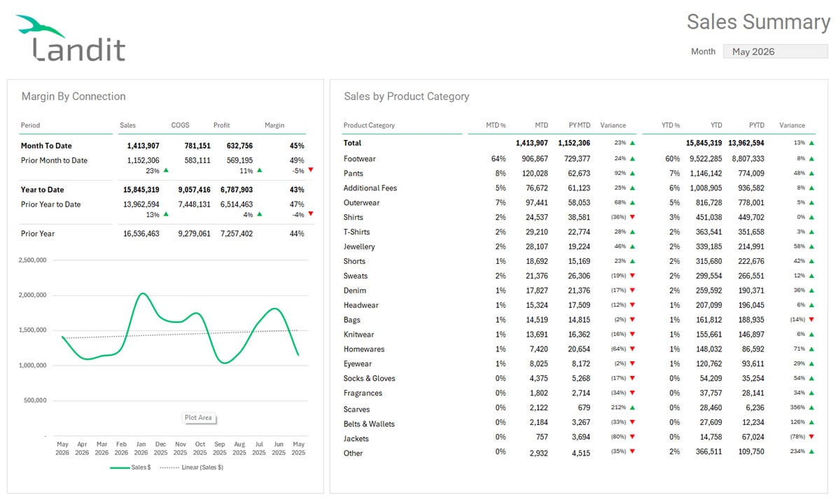Click the Denim category label

click(x=355, y=291)
